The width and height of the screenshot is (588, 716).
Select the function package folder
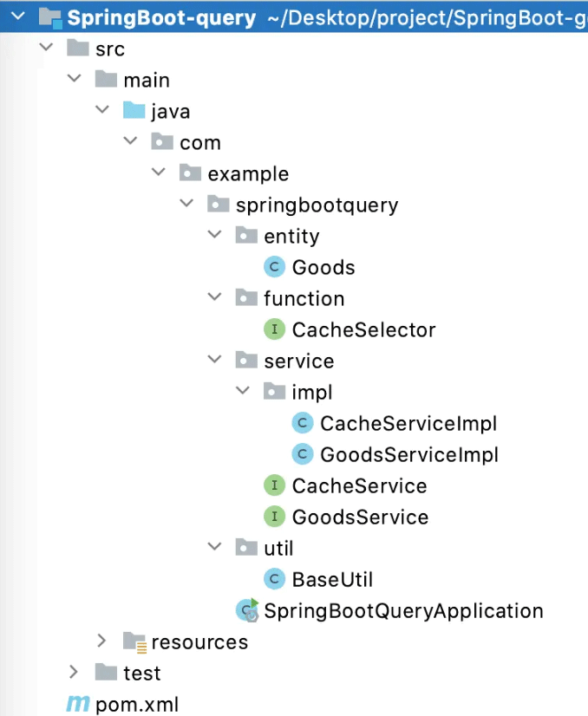(x=304, y=299)
